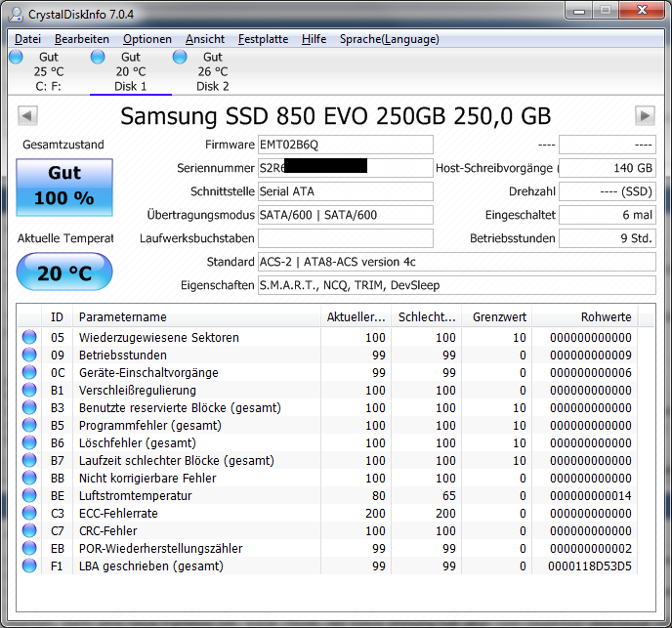
Task: Open the Festplatte menu
Action: 263,39
